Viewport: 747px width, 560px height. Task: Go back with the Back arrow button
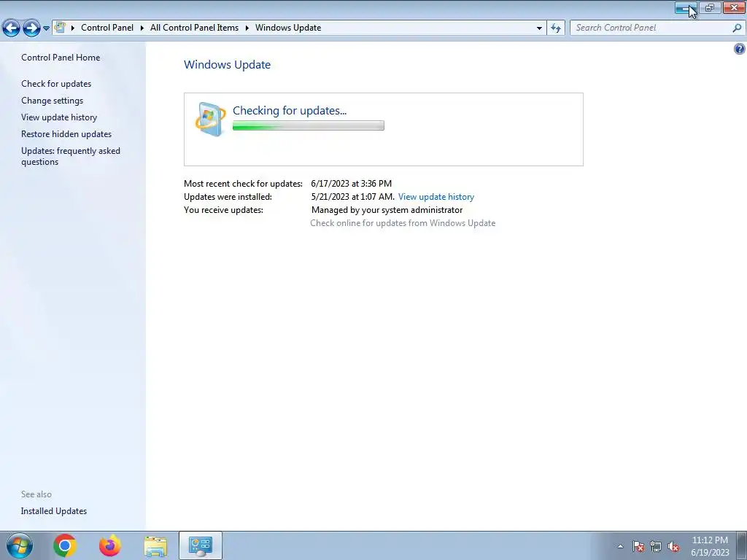(x=11, y=28)
